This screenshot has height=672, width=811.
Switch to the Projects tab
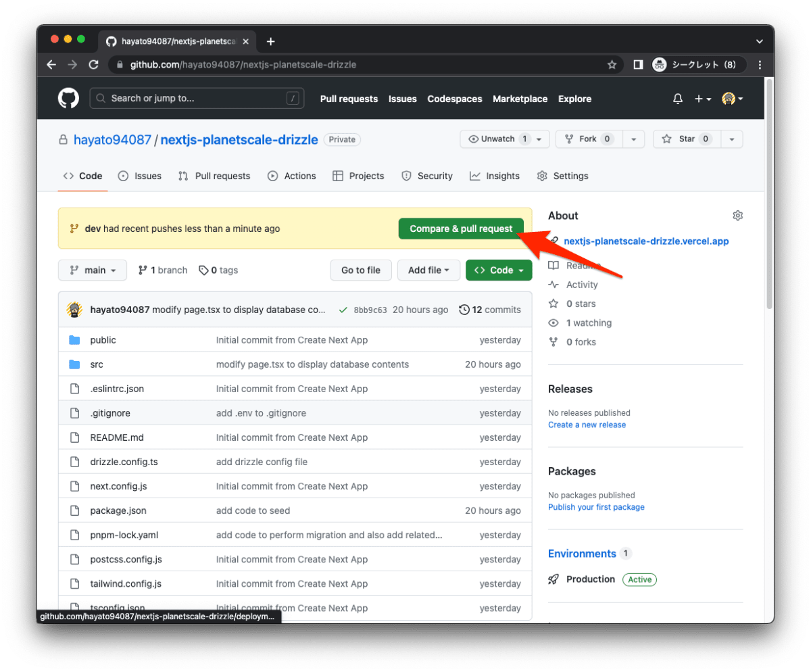tap(358, 176)
